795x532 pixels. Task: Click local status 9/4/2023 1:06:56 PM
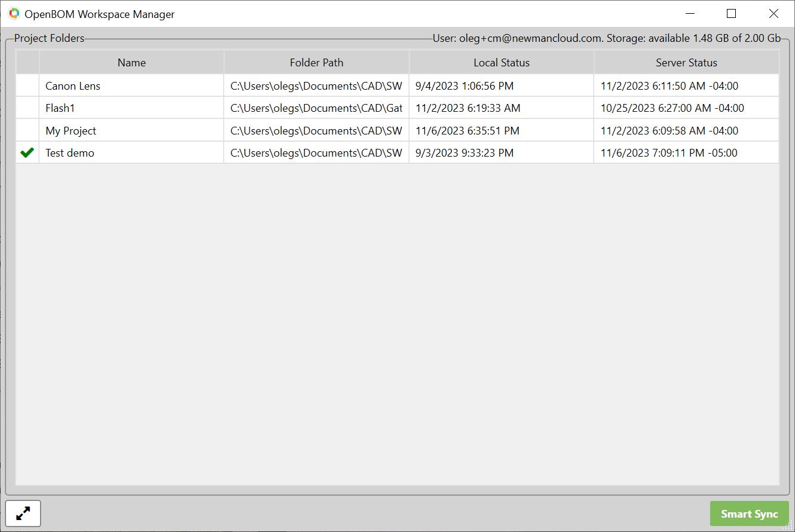(464, 86)
